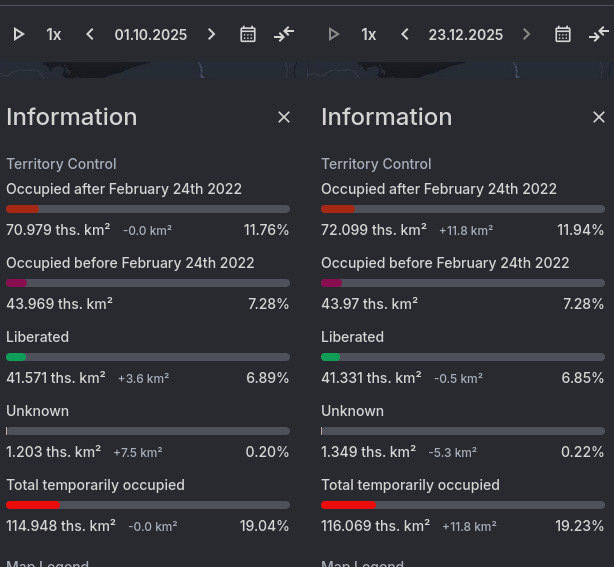
Task: Change 1x playback speed in right panel
Action: [x=369, y=34]
